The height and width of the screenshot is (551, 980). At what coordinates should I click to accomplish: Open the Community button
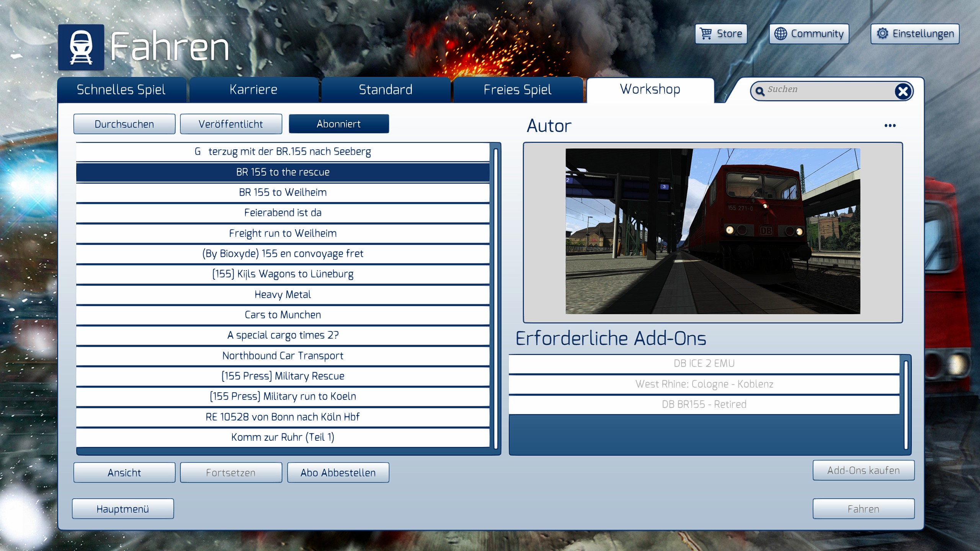[809, 34]
